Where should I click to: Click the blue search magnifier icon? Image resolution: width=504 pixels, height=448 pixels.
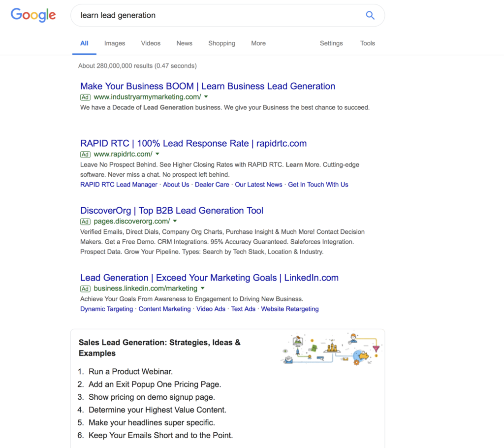[x=370, y=15]
